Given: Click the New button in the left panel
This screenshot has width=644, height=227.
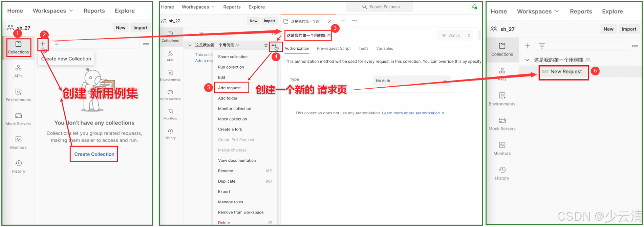Looking at the screenshot, I should 121,28.
